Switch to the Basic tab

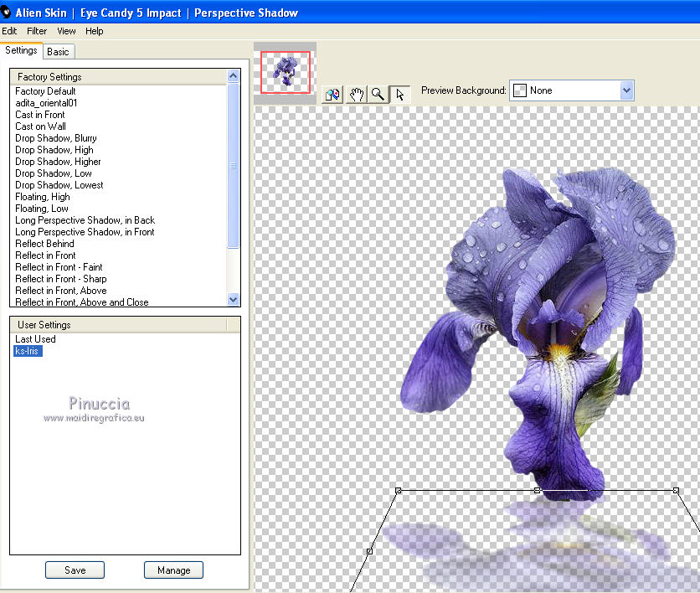(58, 52)
